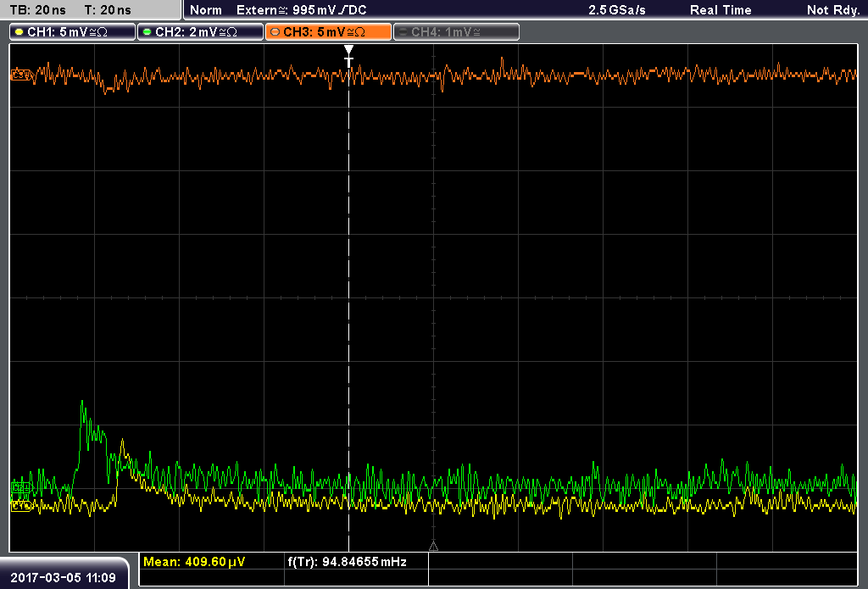Click the green C2 channel ground marker
The width and height of the screenshot is (868, 589).
coord(22,487)
